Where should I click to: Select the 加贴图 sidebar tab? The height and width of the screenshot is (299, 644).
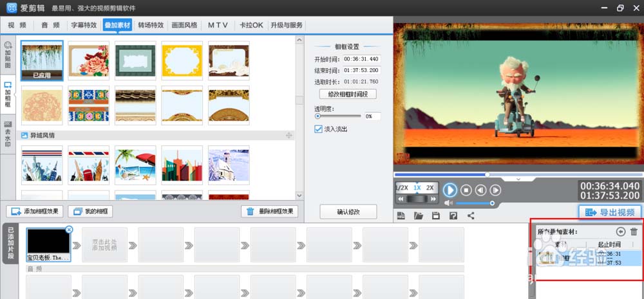click(8, 55)
